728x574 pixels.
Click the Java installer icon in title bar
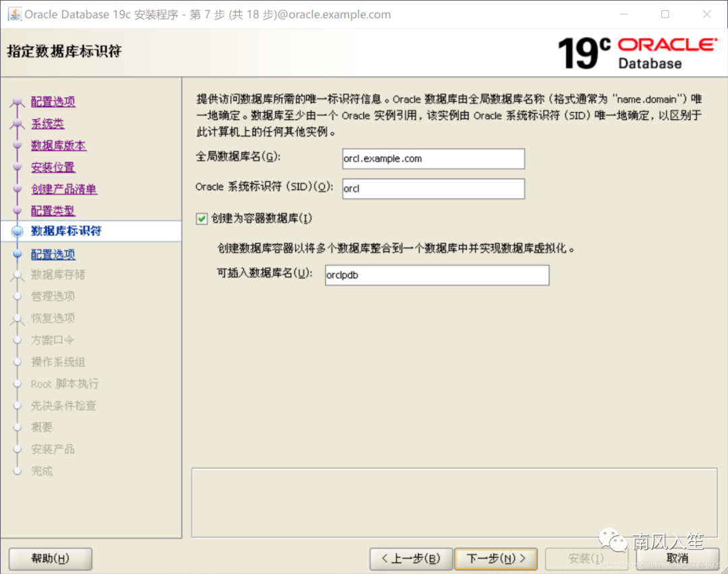(14, 14)
